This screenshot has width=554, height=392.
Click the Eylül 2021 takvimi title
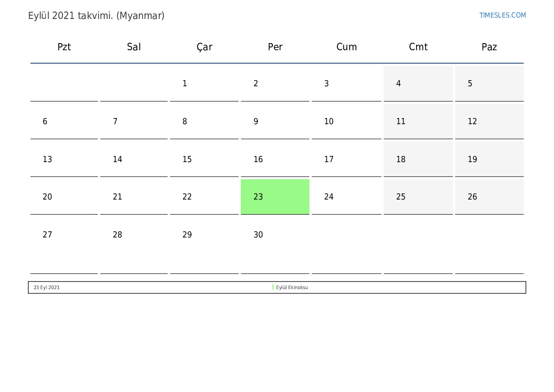[x=96, y=16]
